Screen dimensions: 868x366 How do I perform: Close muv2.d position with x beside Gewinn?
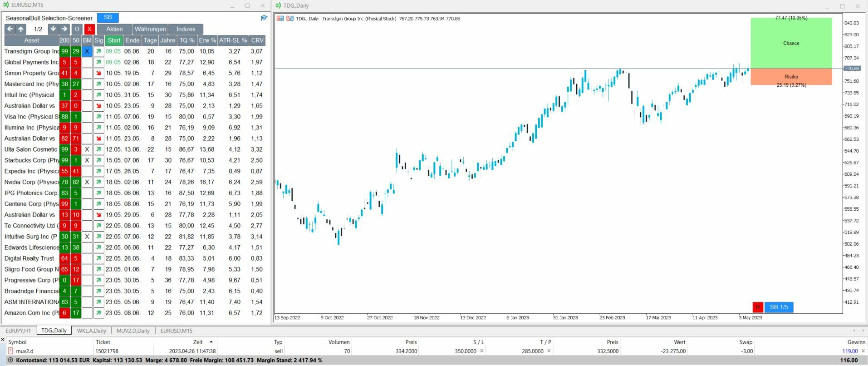pyautogui.click(x=863, y=351)
